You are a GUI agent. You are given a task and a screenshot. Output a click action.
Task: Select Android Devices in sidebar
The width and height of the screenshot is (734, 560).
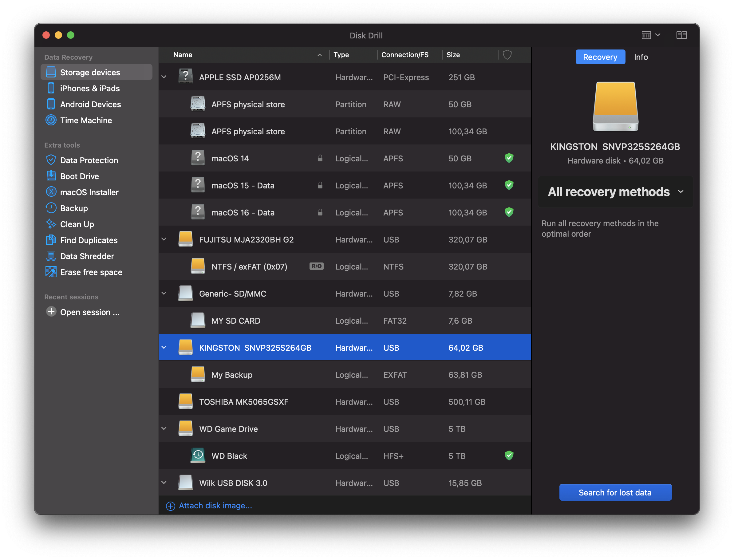coord(90,104)
